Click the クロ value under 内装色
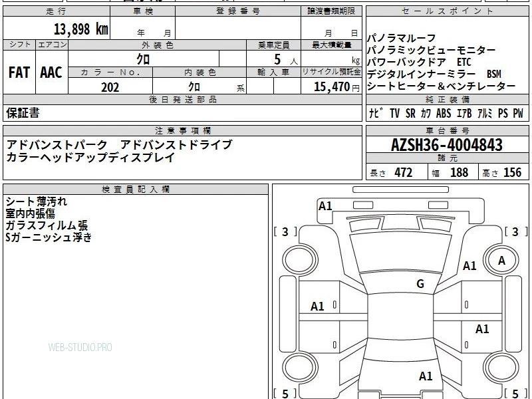The width and height of the screenshot is (532, 399). pos(194,87)
